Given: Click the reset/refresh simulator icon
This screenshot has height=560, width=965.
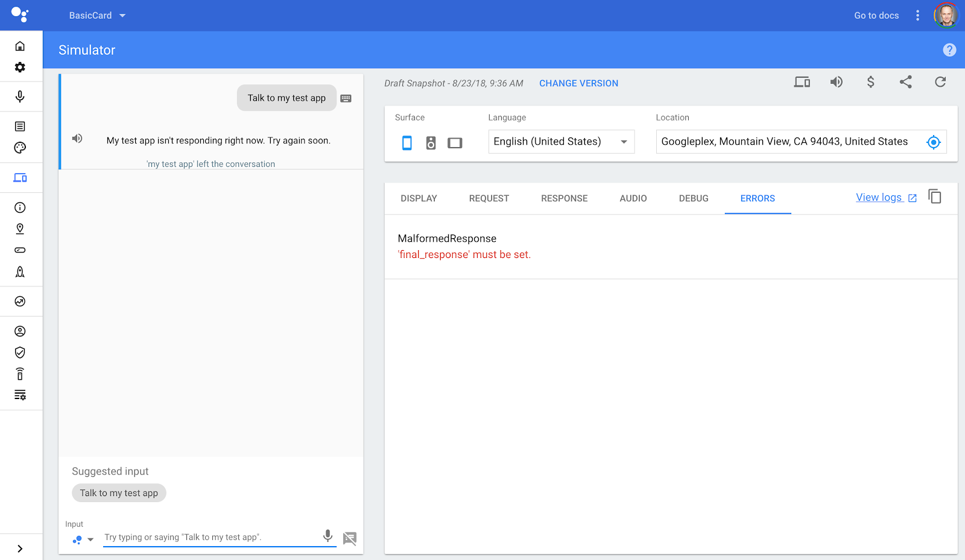Looking at the screenshot, I should click(940, 82).
